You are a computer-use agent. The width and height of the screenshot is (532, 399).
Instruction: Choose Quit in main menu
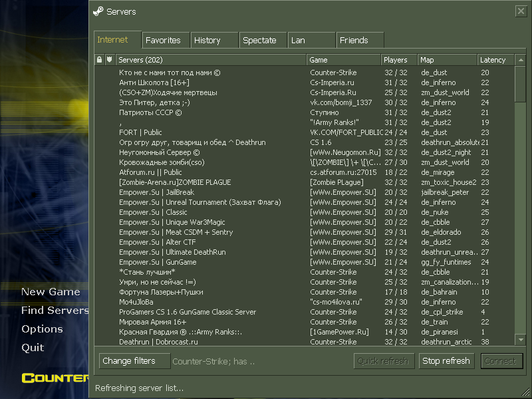click(33, 347)
